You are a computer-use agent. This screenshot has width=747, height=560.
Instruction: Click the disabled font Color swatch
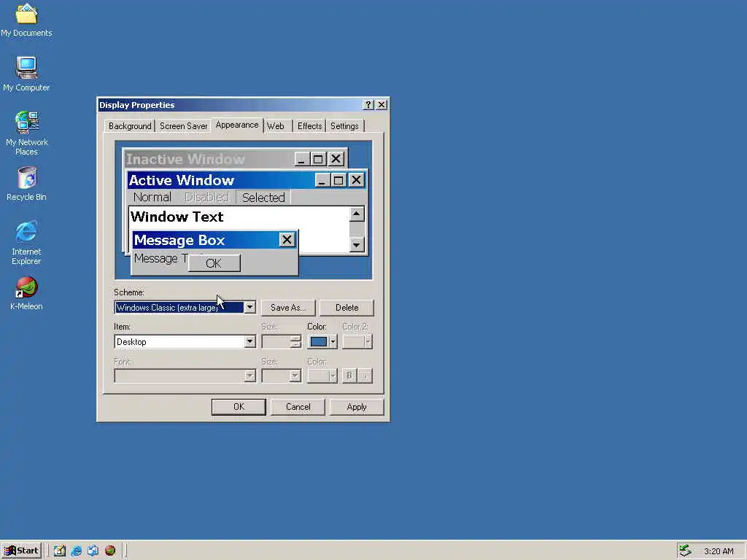tap(322, 376)
